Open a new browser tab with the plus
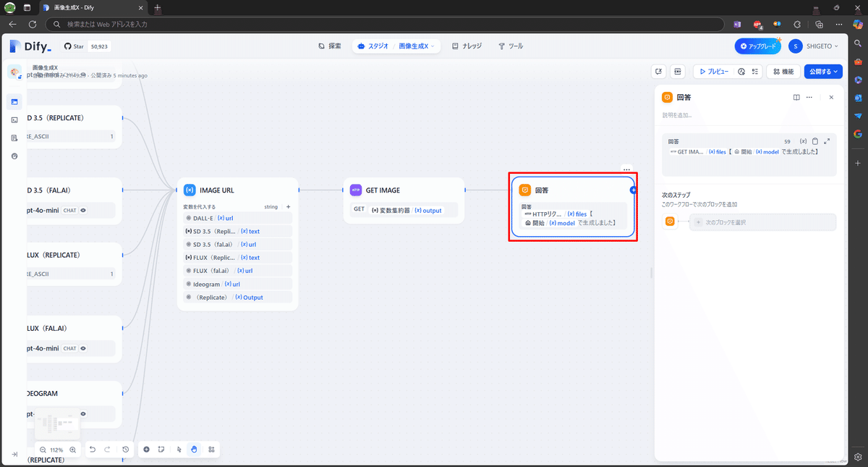The width and height of the screenshot is (868, 467). 158,7
